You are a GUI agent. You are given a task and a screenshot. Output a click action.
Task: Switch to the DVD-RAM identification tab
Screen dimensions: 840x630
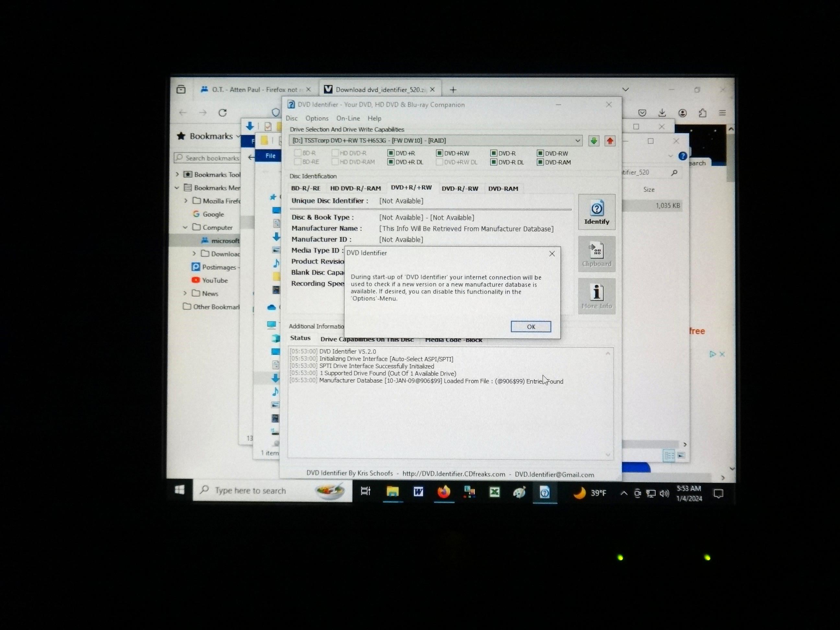click(503, 189)
